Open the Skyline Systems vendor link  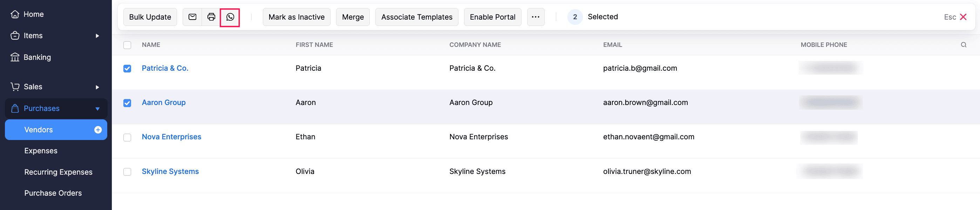[170, 171]
